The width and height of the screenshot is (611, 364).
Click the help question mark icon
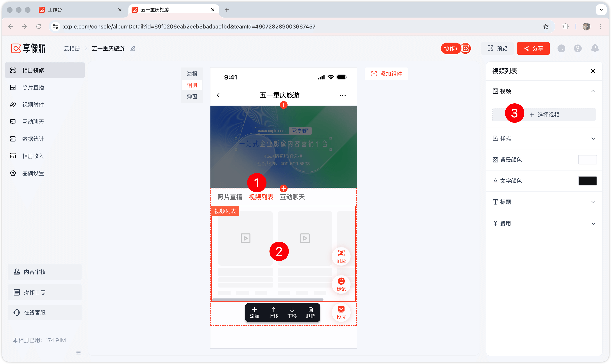578,48
